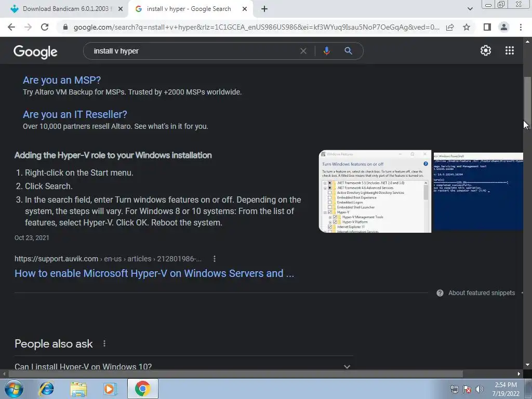Screen dimensions: 532x399
Task: Open the People also ask options menu
Action: pyautogui.click(x=104, y=344)
